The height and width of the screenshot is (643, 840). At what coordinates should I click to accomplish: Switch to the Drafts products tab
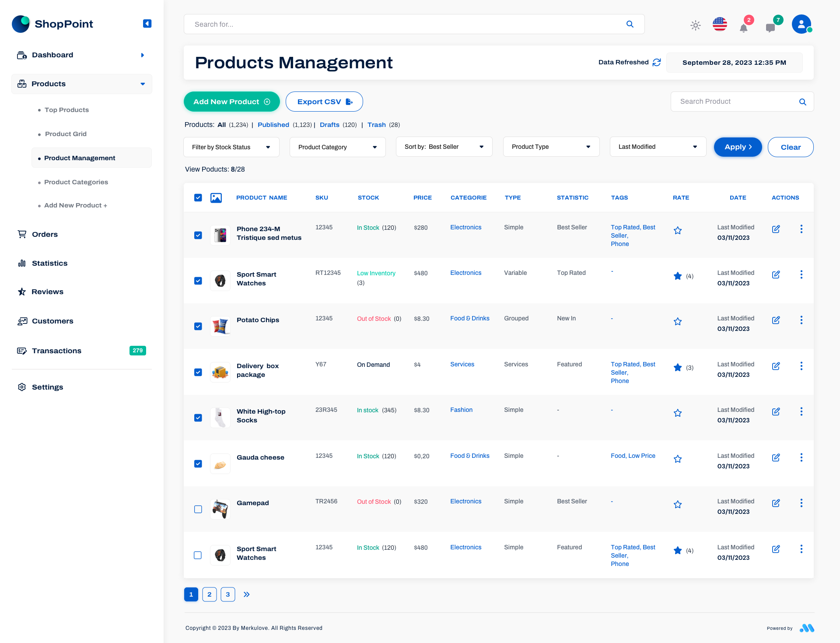click(x=329, y=125)
